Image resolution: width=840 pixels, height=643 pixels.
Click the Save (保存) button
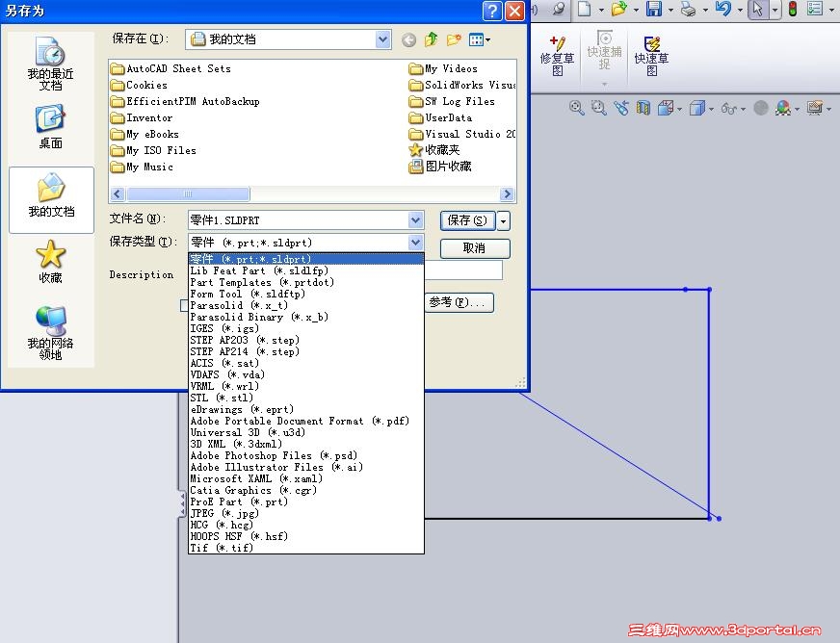467,220
